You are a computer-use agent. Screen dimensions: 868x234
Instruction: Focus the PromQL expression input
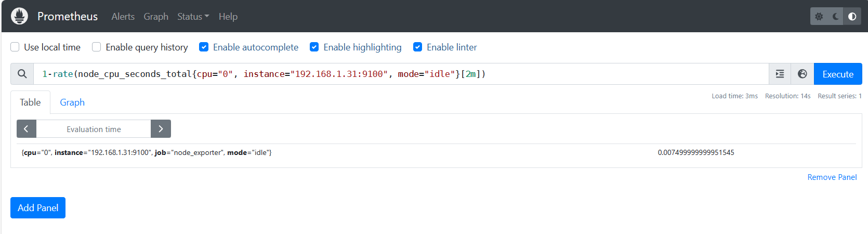pos(401,74)
